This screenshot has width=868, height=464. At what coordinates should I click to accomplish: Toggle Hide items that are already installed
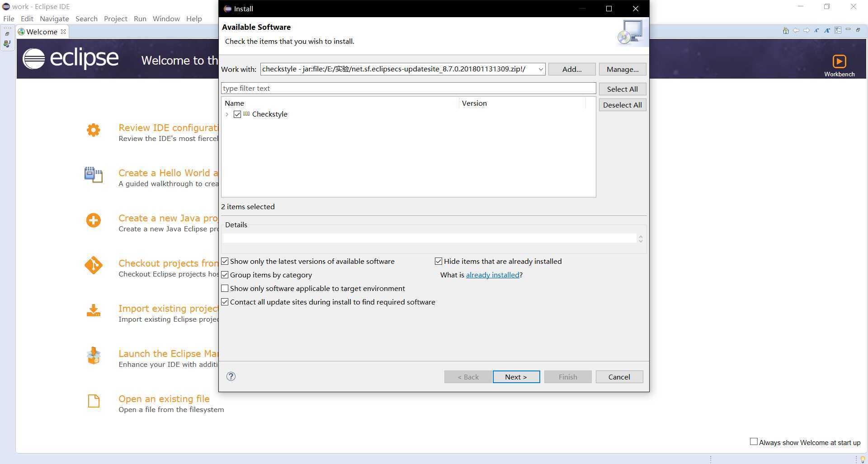pos(439,261)
